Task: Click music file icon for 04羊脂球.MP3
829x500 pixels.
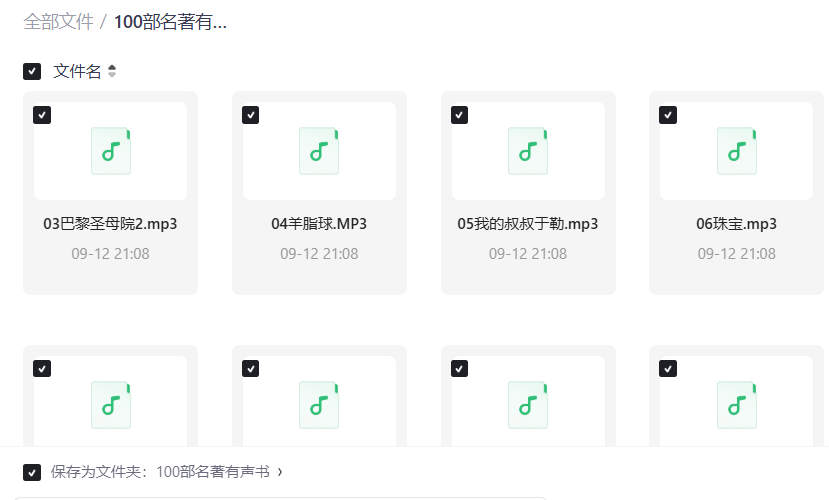Action: coord(319,151)
